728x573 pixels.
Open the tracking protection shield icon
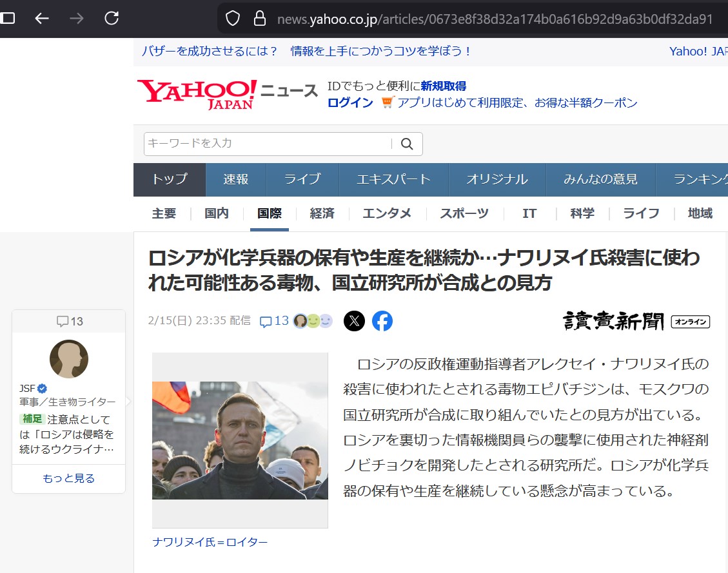(233, 18)
